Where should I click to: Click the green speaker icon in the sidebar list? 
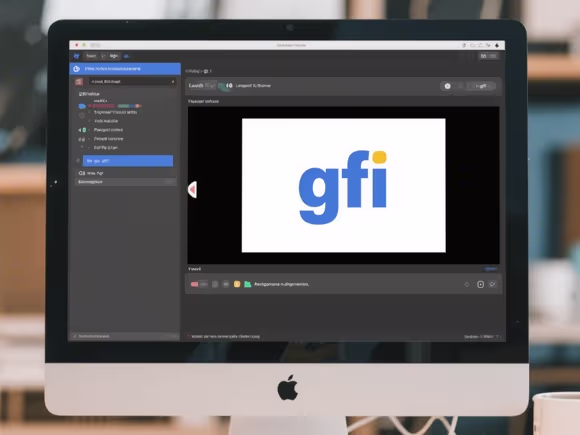point(82,130)
